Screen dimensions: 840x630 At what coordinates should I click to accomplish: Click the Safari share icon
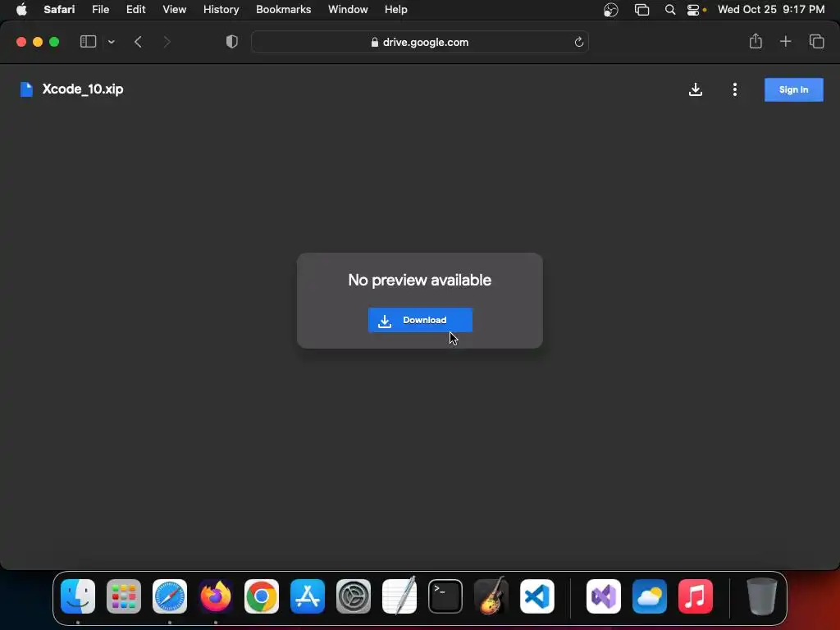[756, 41]
